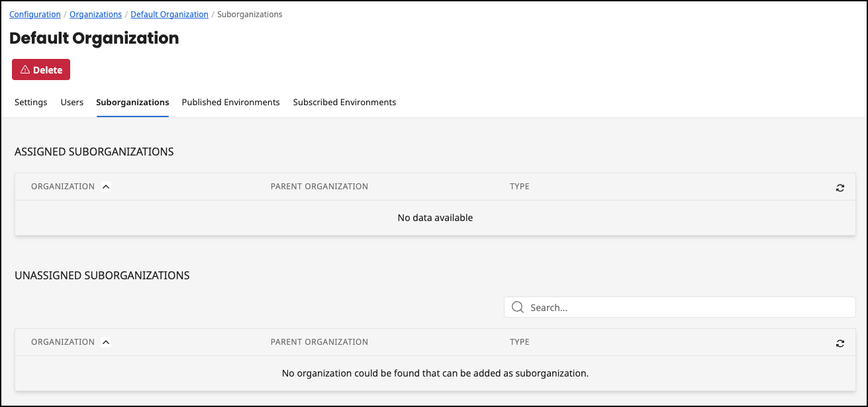Open the Default Organization breadcrumb link
The image size is (868, 407).
coord(169,14)
